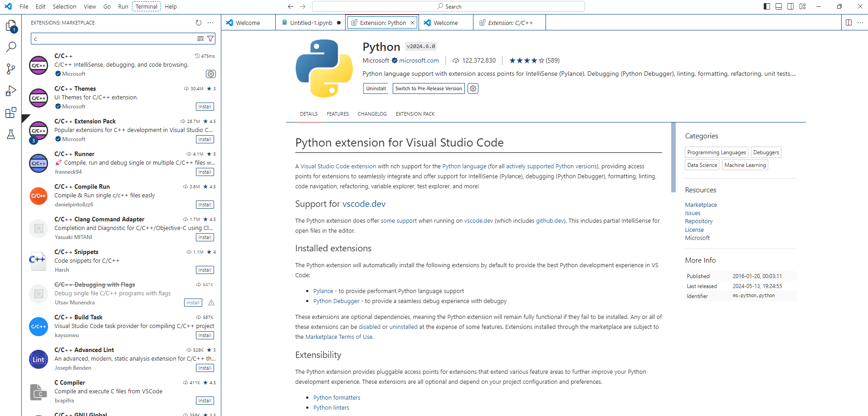Screen dimensions: 868x416
Task: Split the editor to the right
Action: click(848, 23)
